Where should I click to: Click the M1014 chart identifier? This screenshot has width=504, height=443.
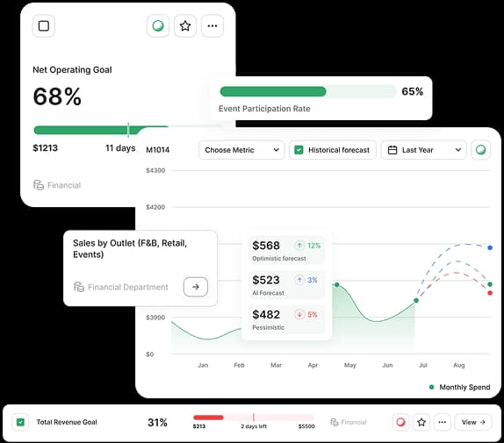click(x=157, y=150)
